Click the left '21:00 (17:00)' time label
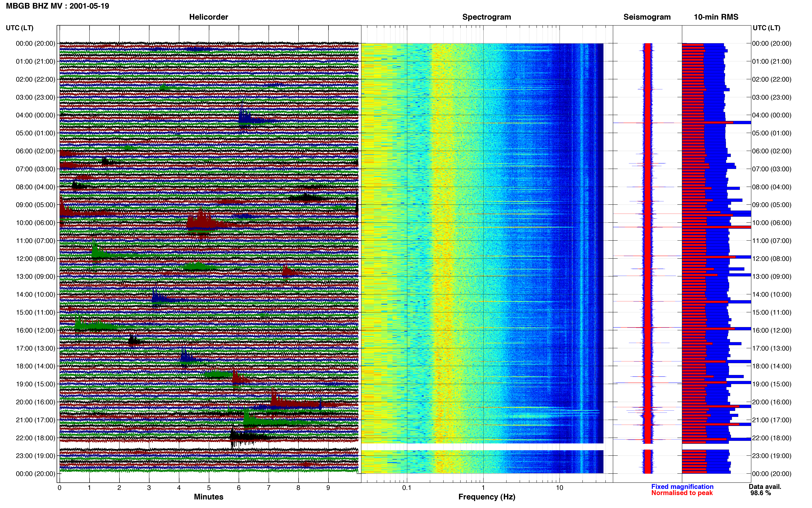 36,420
